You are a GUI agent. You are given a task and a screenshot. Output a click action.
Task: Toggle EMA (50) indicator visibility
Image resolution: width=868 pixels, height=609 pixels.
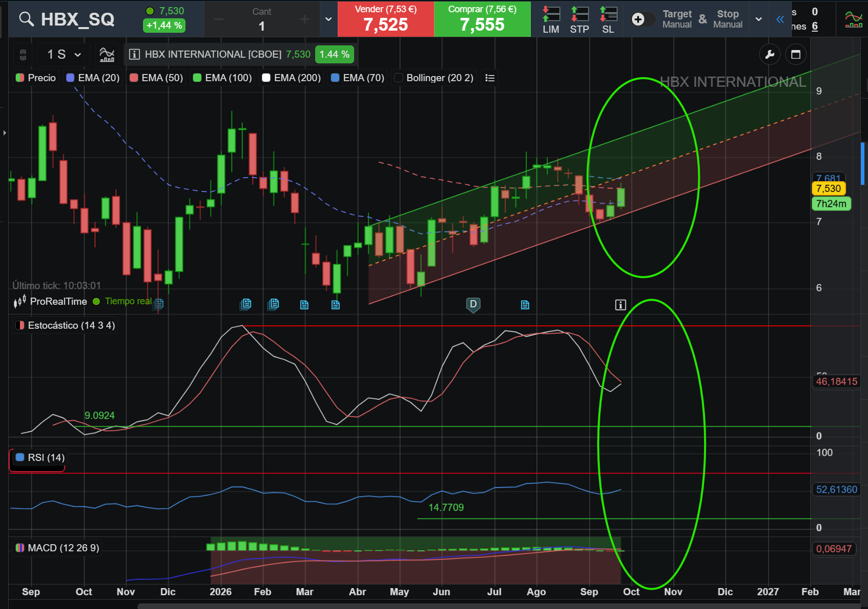pyautogui.click(x=156, y=78)
